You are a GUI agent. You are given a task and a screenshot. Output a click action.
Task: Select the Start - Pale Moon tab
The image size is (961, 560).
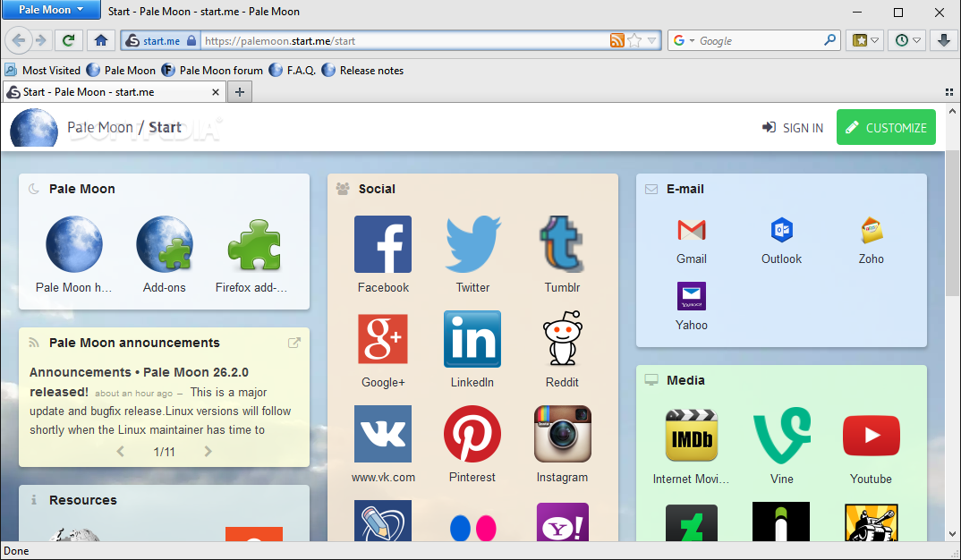coord(114,92)
